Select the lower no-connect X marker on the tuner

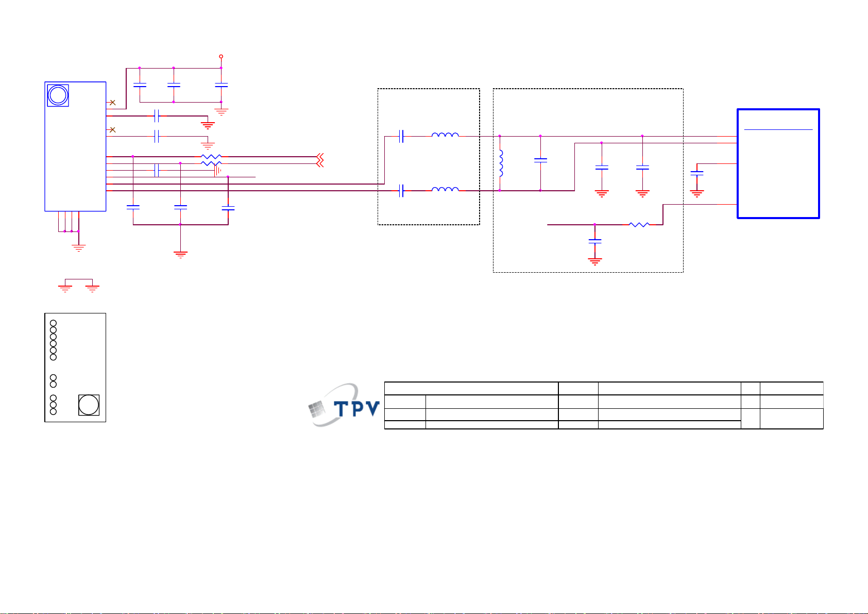click(113, 129)
